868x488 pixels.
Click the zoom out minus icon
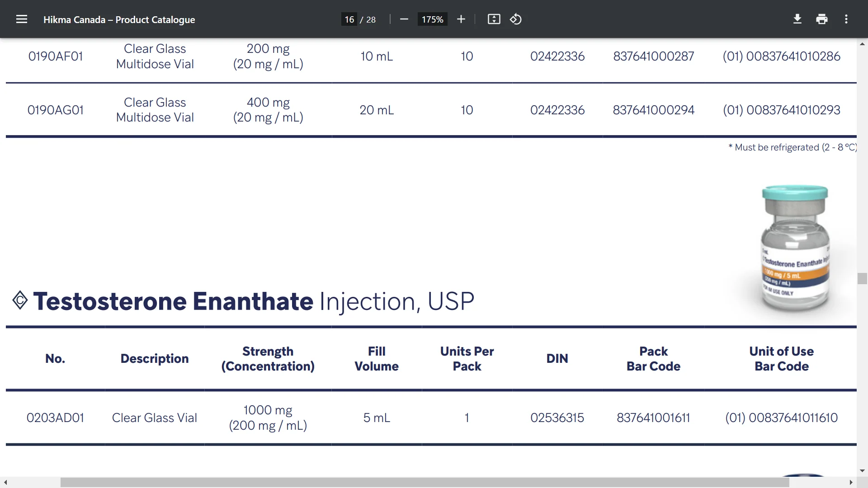[404, 20]
